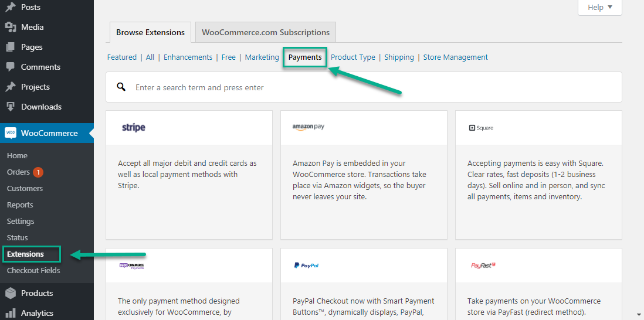644x320 pixels.
Task: Click the Stripe logo
Action: coord(134,128)
